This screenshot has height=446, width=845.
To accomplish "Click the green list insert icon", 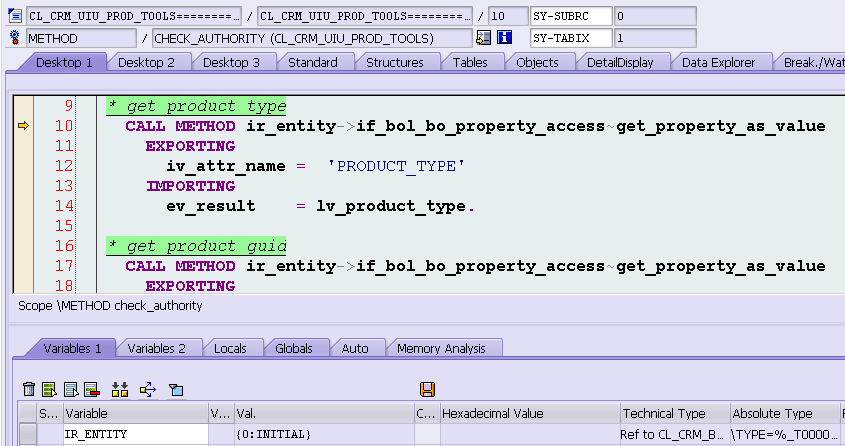I will 49,389.
